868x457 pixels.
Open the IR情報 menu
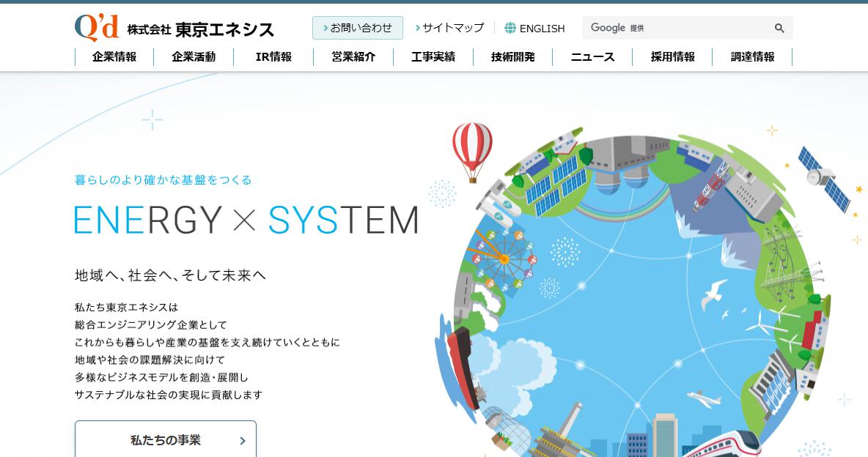(x=273, y=57)
